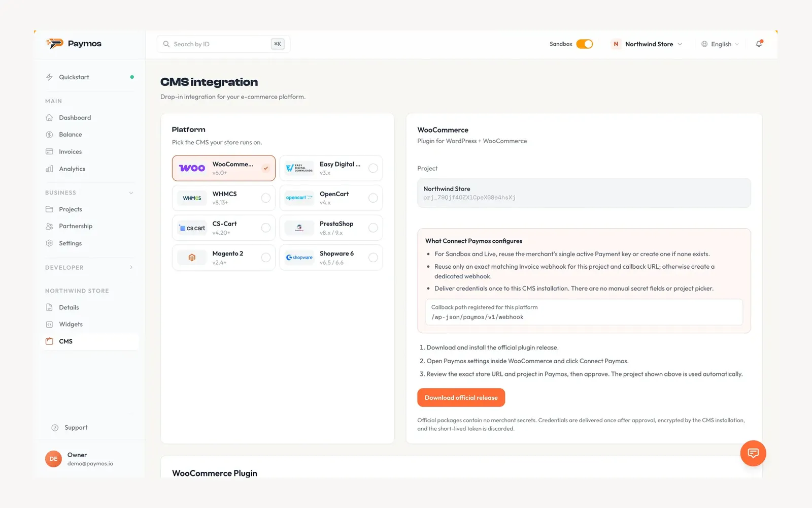Click the Owner account profile
Viewport: 812px width, 508px height.
[x=80, y=459]
